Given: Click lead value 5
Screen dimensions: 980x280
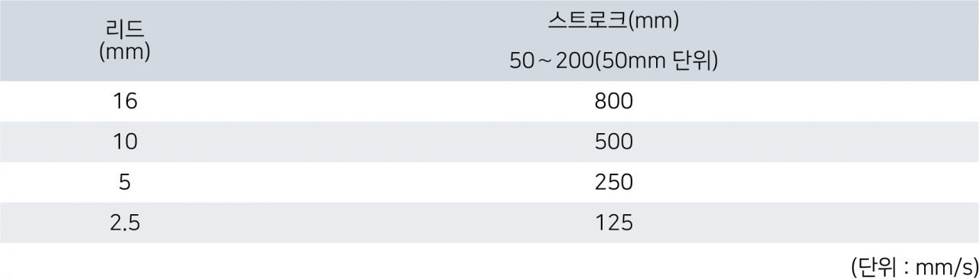Looking at the screenshot, I should (124, 182).
